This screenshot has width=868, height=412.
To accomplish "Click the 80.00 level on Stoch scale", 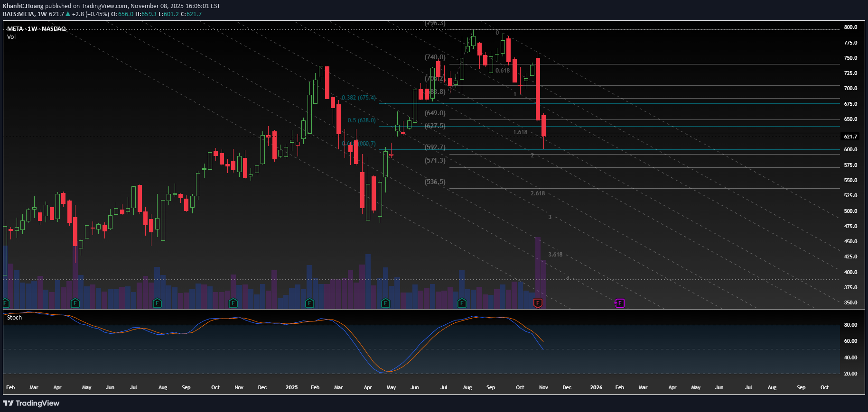I will point(850,325).
